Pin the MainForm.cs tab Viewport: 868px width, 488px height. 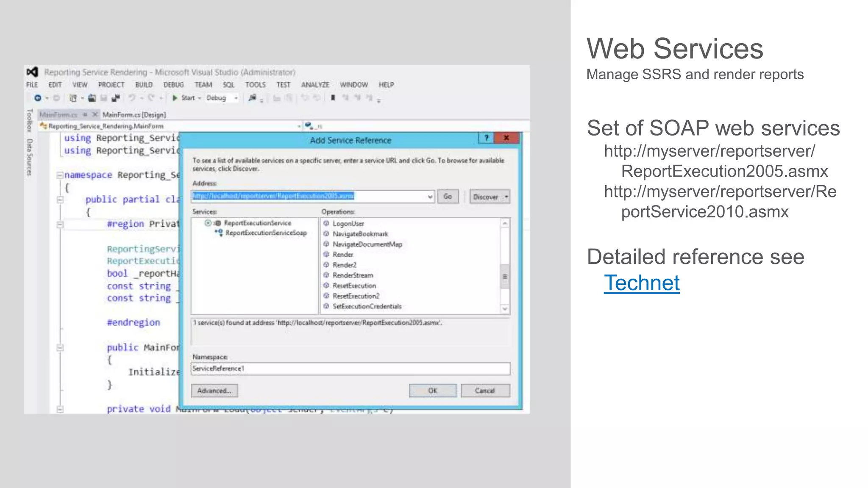point(85,114)
